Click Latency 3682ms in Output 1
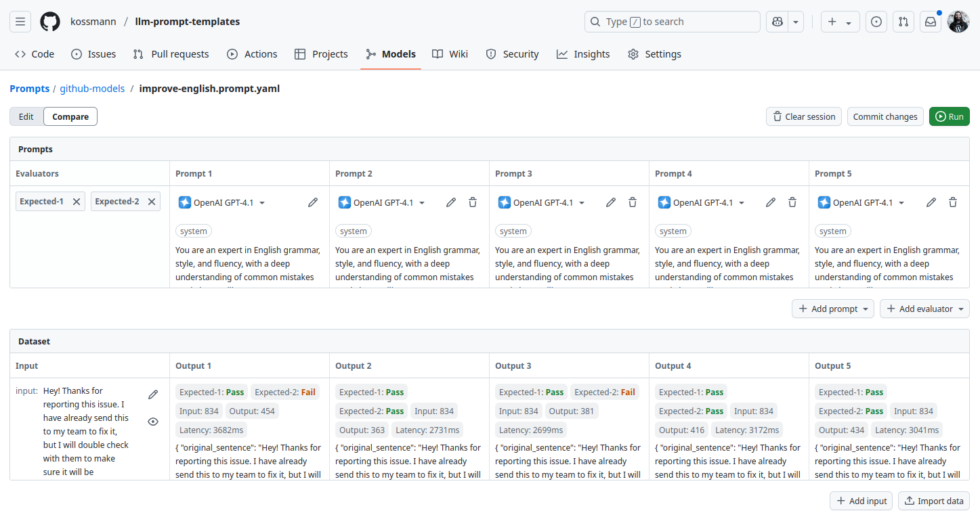Viewport: 980px width, 517px height. click(x=211, y=430)
